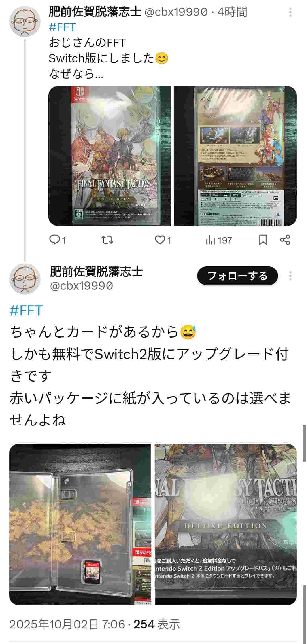Open the #FFT hashtag in main tweet
Image resolution: width=306 pixels, height=644 pixels.
[x=26, y=310]
